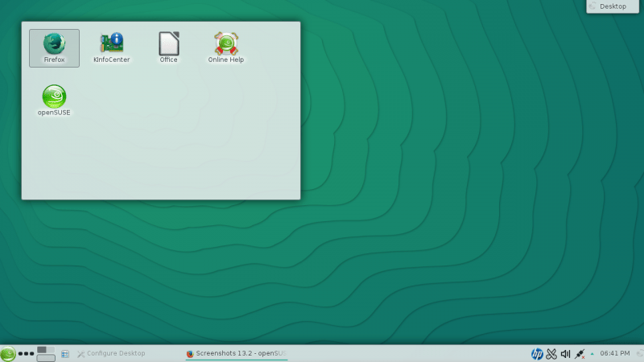
Task: Click the clock showing 06:41 PM
Action: [x=615, y=353]
